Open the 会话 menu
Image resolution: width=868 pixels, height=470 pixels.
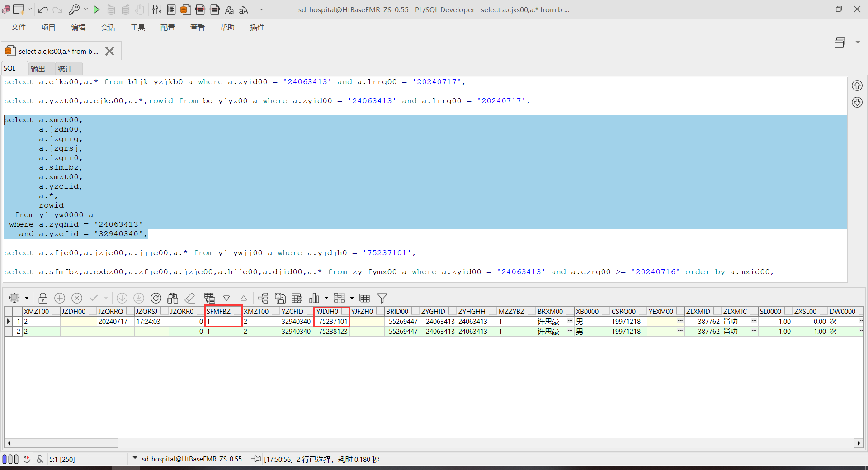coord(108,28)
